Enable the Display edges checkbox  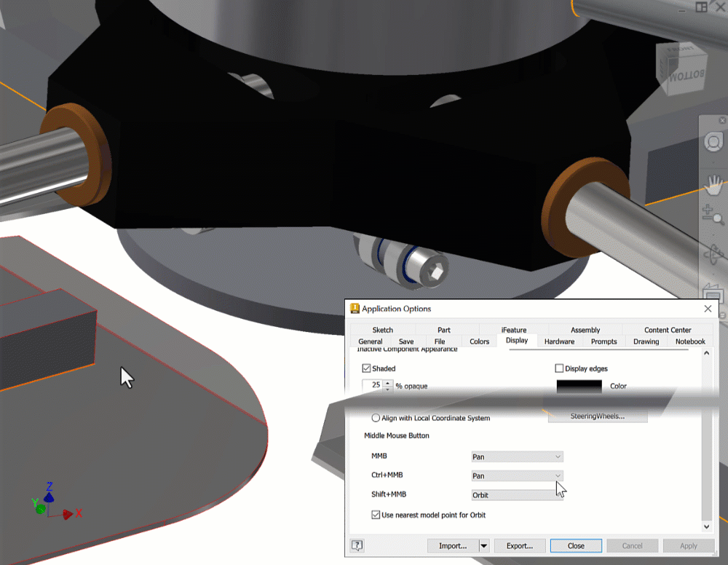[559, 368]
